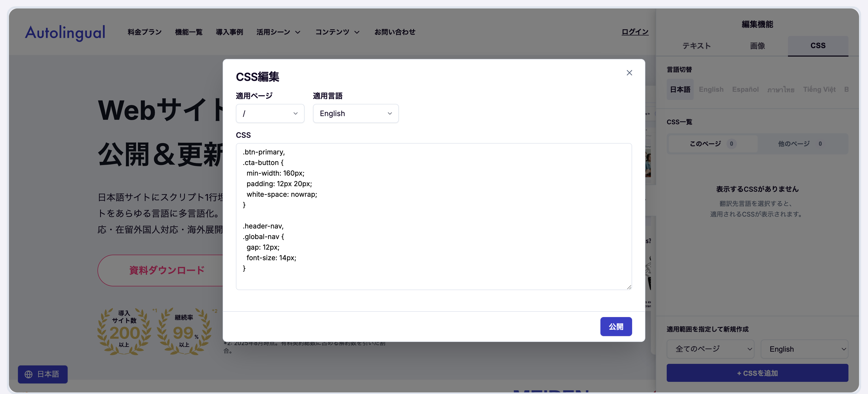Show CSS for 他のページ
The image size is (868, 394).
(x=802, y=144)
